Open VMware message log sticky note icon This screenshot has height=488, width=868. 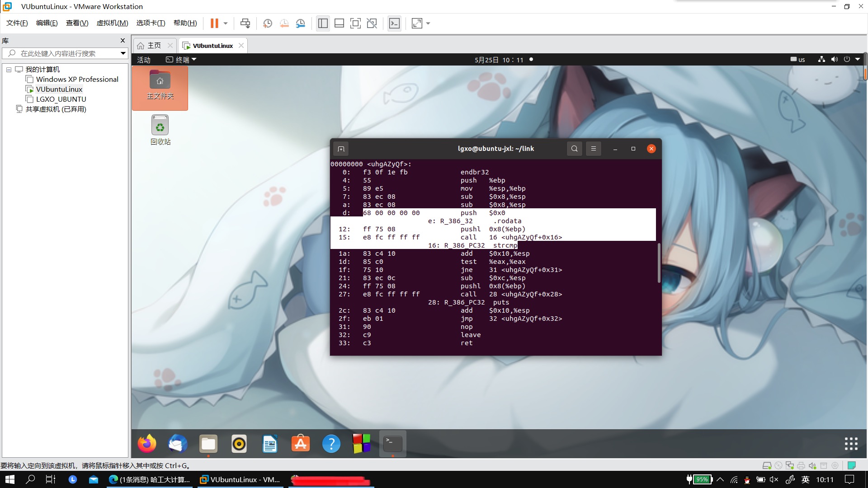(x=852, y=465)
